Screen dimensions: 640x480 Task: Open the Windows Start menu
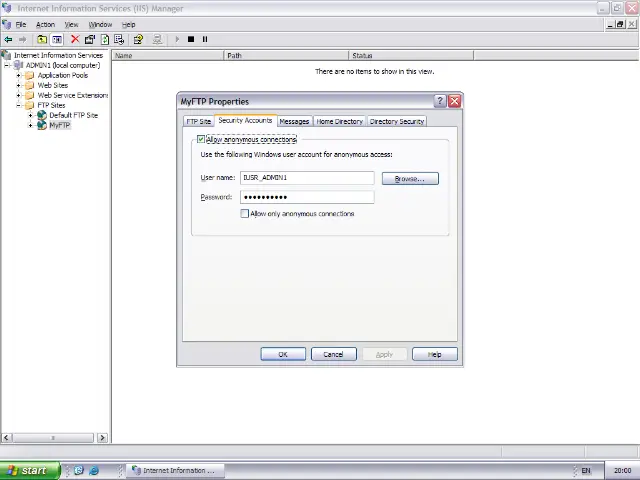coord(30,471)
